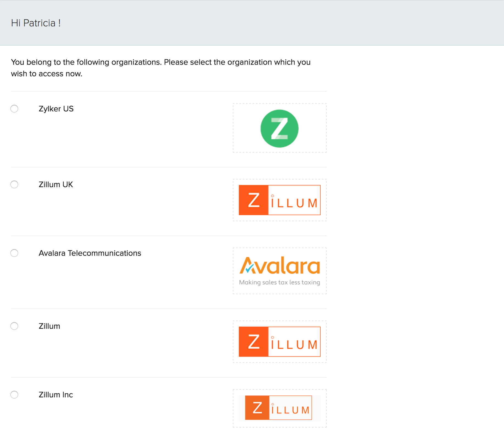Click the Zylker US green circular logo
This screenshot has height=438, width=504.
pyautogui.click(x=279, y=128)
